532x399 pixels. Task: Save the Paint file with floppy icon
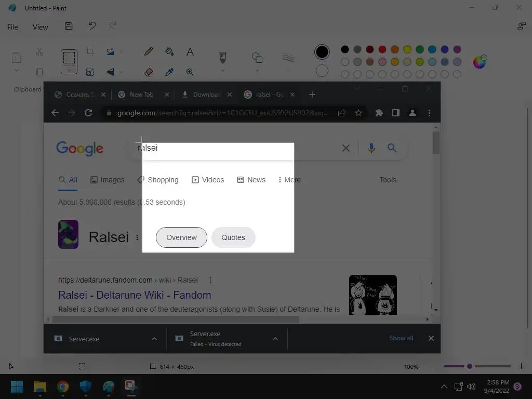tap(69, 26)
